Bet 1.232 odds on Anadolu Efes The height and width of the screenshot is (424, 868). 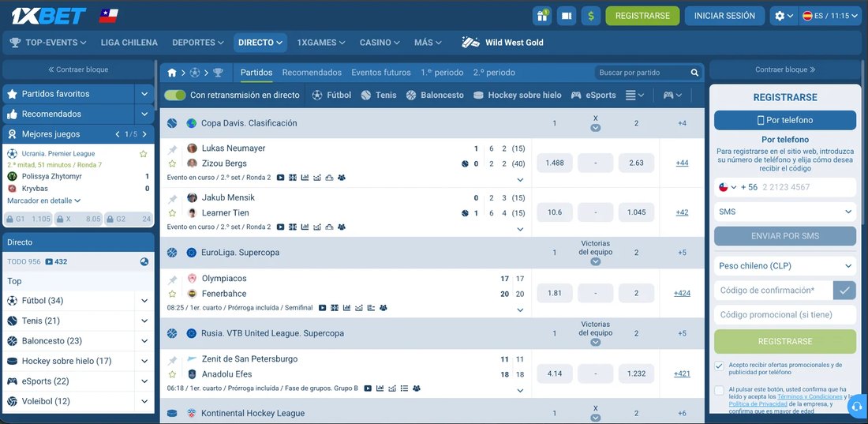pos(637,373)
